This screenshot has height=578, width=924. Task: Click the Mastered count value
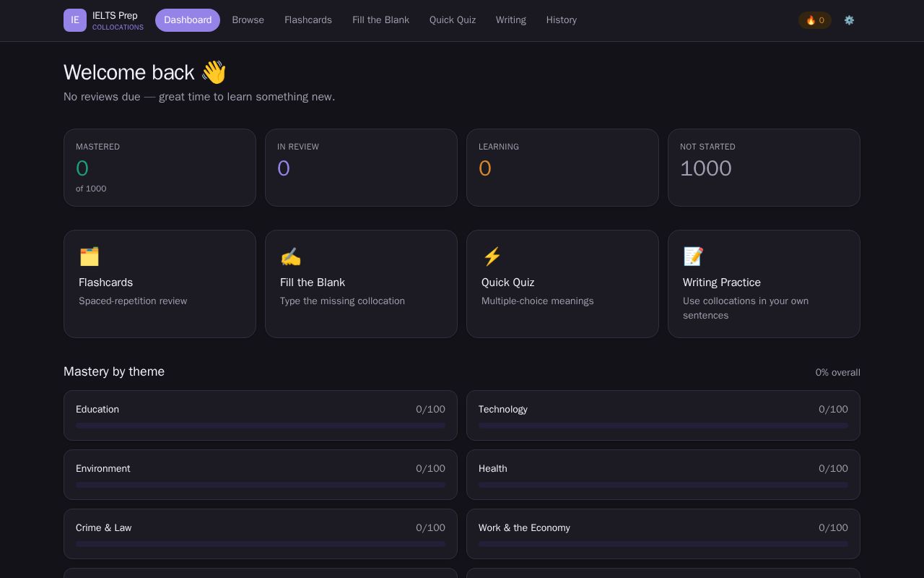pyautogui.click(x=82, y=168)
